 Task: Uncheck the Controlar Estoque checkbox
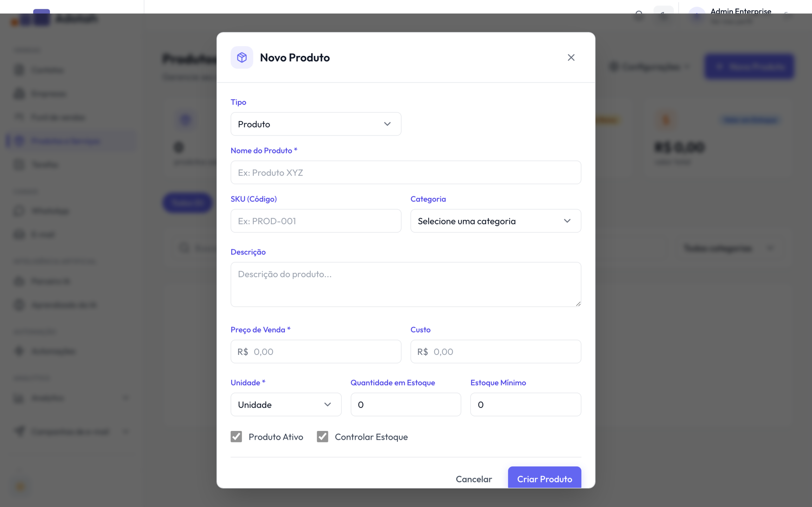coord(323,437)
